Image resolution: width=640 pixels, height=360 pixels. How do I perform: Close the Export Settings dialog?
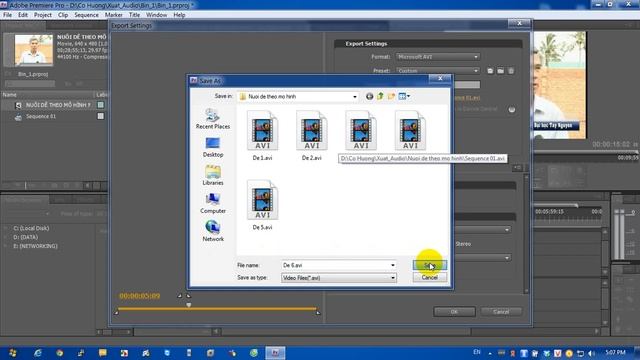519,24
